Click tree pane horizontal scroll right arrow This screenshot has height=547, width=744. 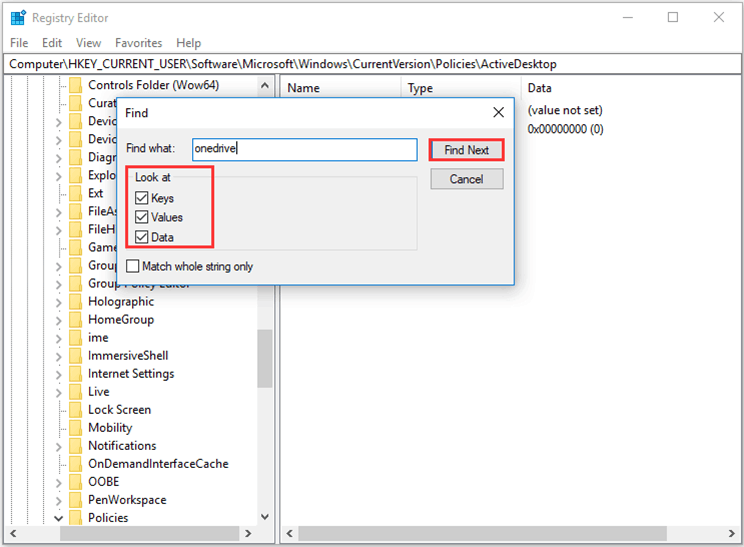[248, 533]
